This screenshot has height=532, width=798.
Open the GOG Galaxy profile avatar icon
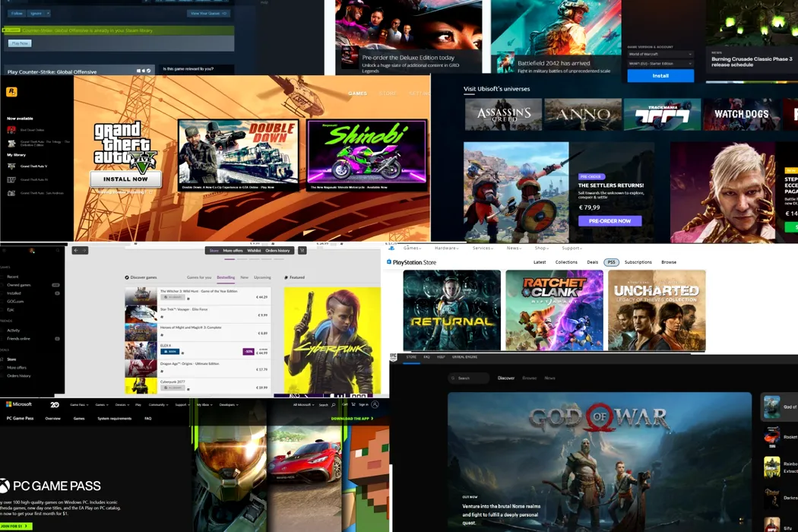[x=32, y=251]
